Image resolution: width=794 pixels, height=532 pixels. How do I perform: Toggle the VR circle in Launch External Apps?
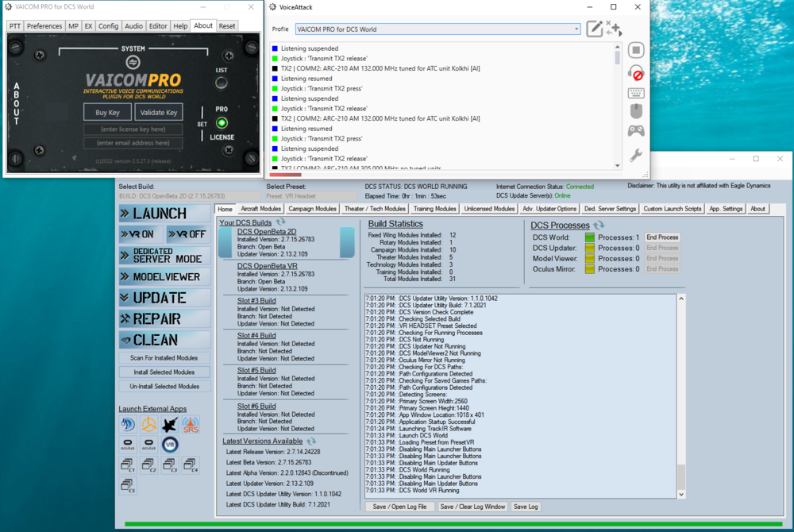pos(170,445)
